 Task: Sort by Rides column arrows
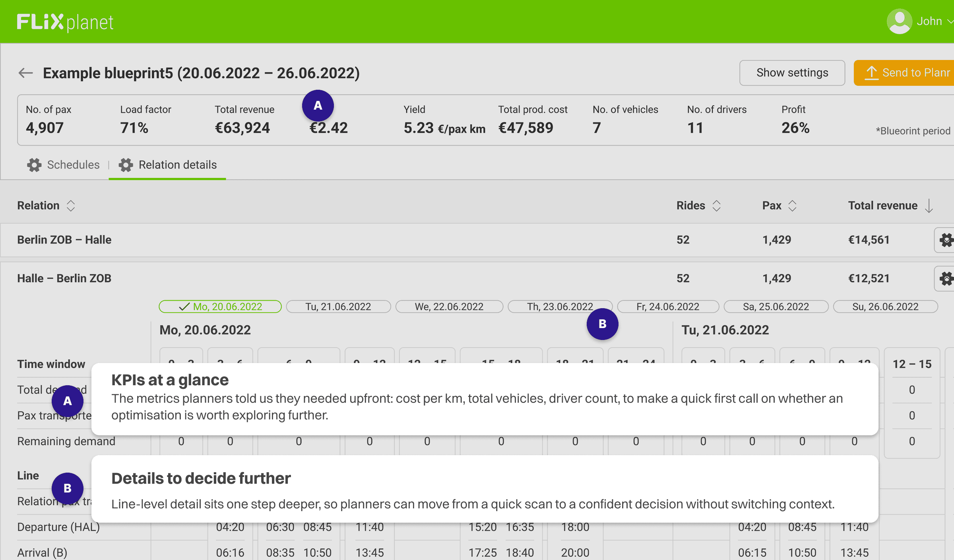point(716,206)
